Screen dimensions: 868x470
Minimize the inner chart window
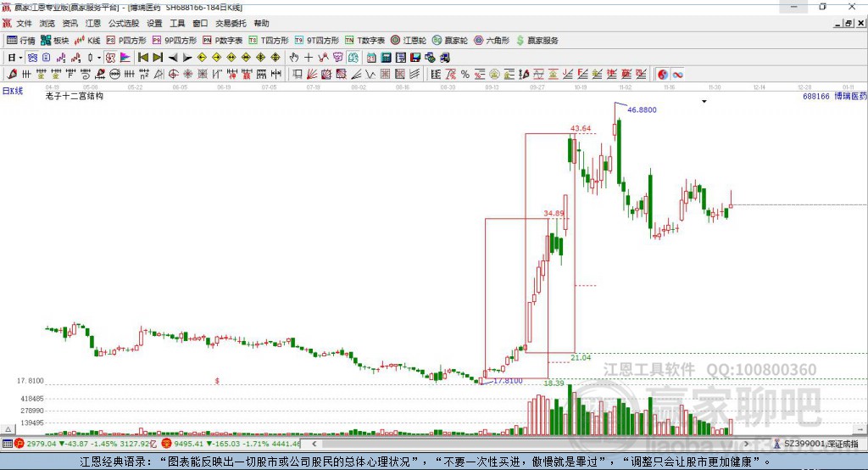coord(838,23)
